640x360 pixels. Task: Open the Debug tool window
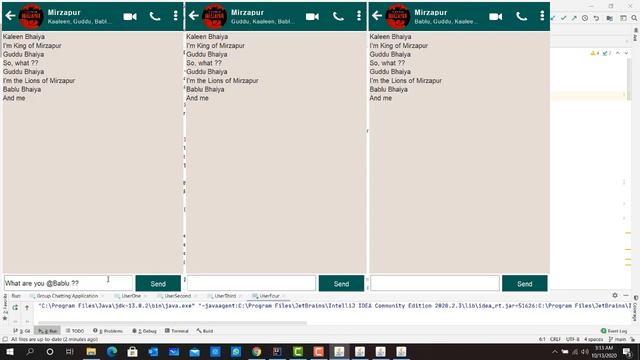coord(144,331)
